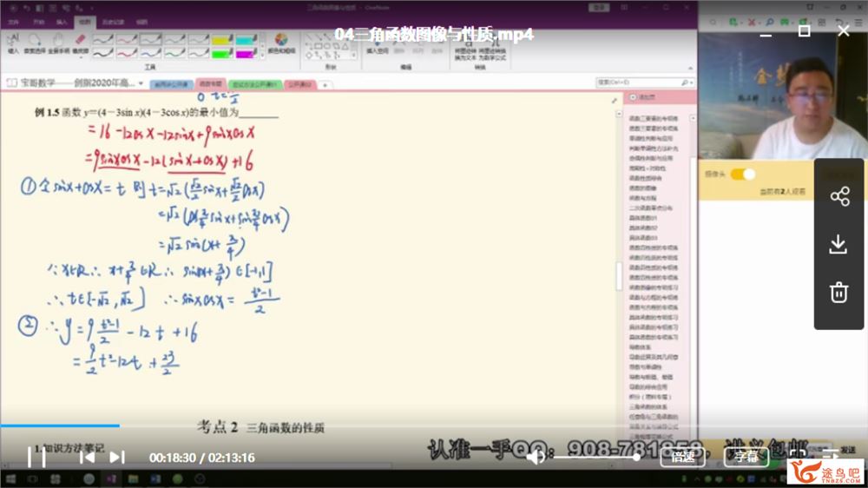868x488 pixels.
Task: Open the Home ribbon tab
Action: click(x=38, y=23)
